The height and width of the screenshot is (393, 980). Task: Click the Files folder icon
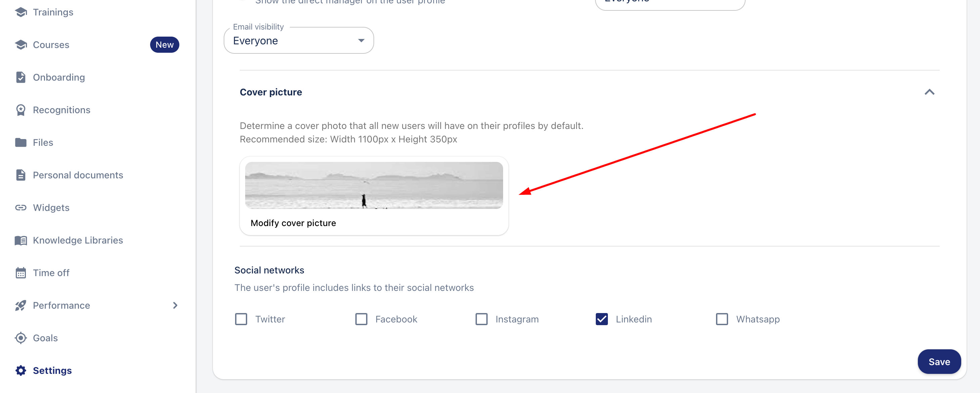21,143
